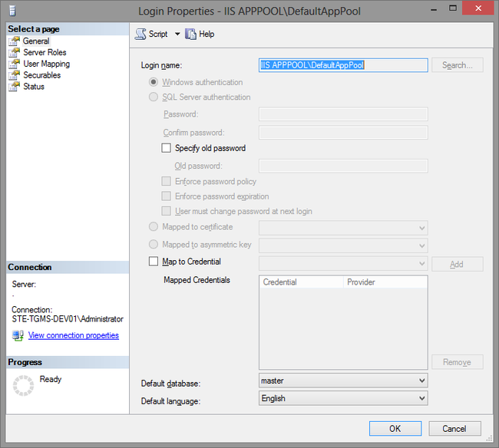Click the Select a page heading

tap(34, 29)
